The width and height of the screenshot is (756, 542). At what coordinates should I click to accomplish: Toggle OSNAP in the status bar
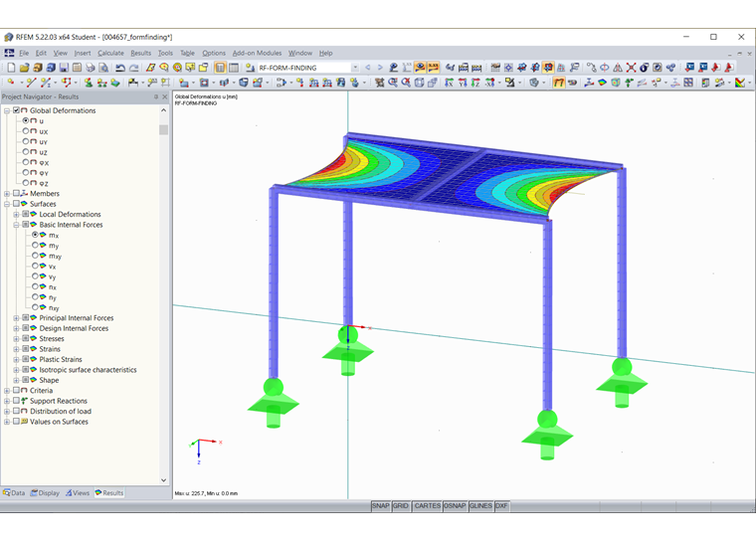click(455, 506)
